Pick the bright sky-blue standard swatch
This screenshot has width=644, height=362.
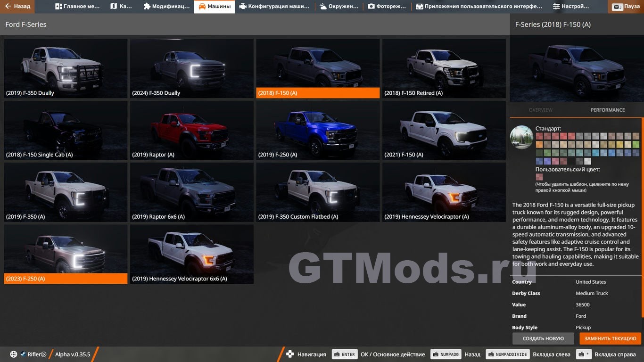[596, 153]
